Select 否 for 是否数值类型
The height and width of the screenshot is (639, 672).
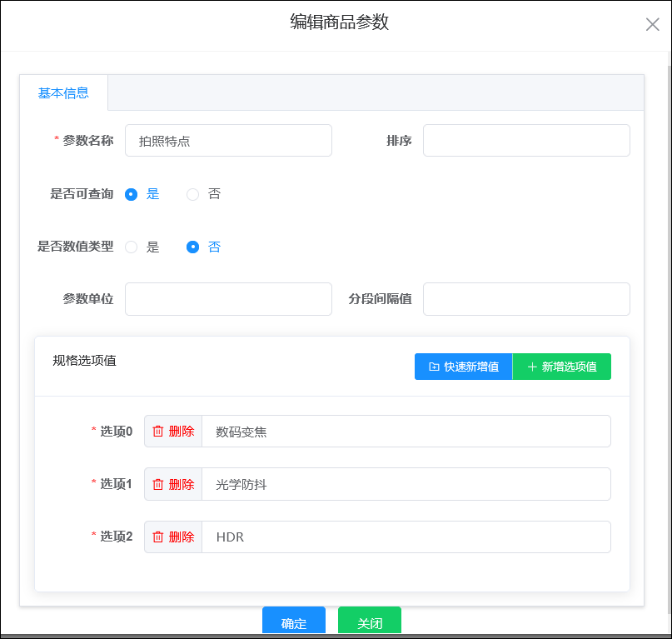(192, 247)
